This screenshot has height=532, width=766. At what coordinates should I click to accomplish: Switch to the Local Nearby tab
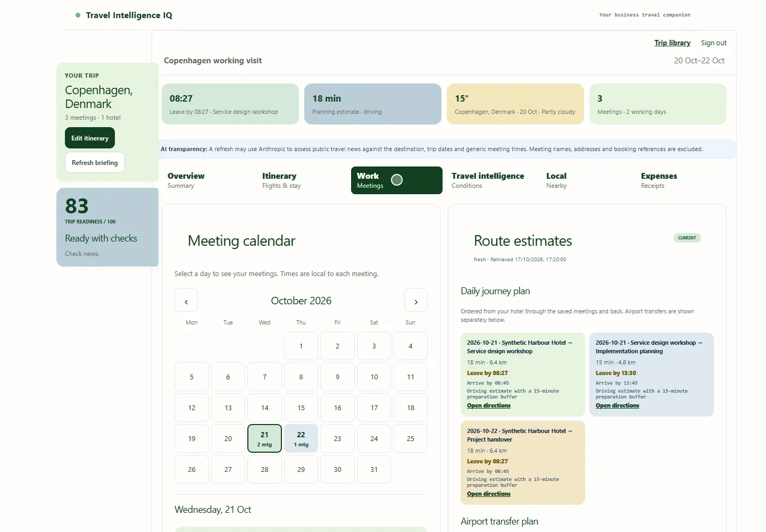(586, 180)
